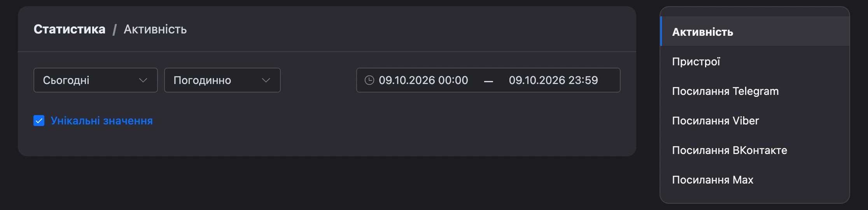The width and height of the screenshot is (868, 210).
Task: Toggle unique values via Унікальні значення label
Action: tap(101, 121)
